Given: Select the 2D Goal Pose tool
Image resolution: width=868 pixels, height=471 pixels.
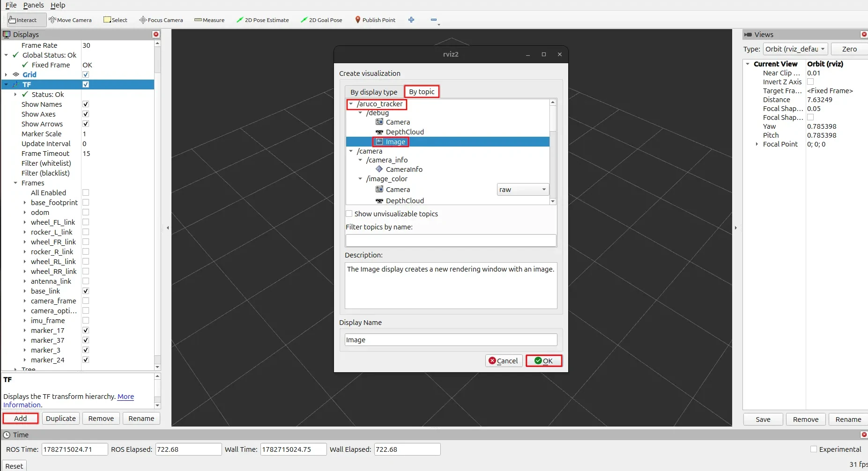Looking at the screenshot, I should (321, 20).
